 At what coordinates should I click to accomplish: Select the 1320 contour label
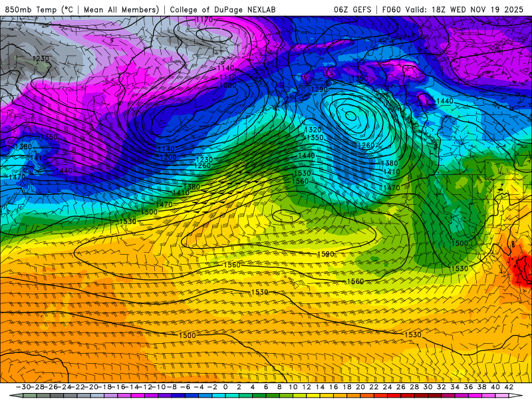(313, 130)
